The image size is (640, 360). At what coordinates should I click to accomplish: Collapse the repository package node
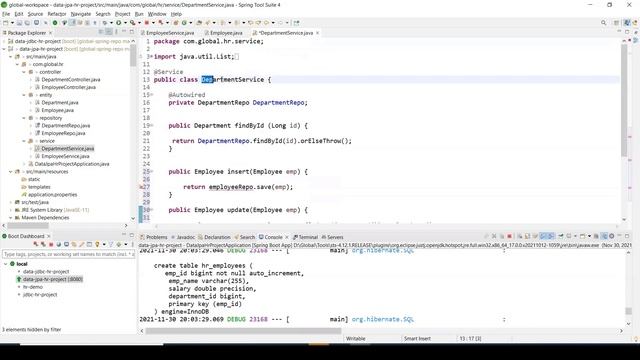point(24,118)
